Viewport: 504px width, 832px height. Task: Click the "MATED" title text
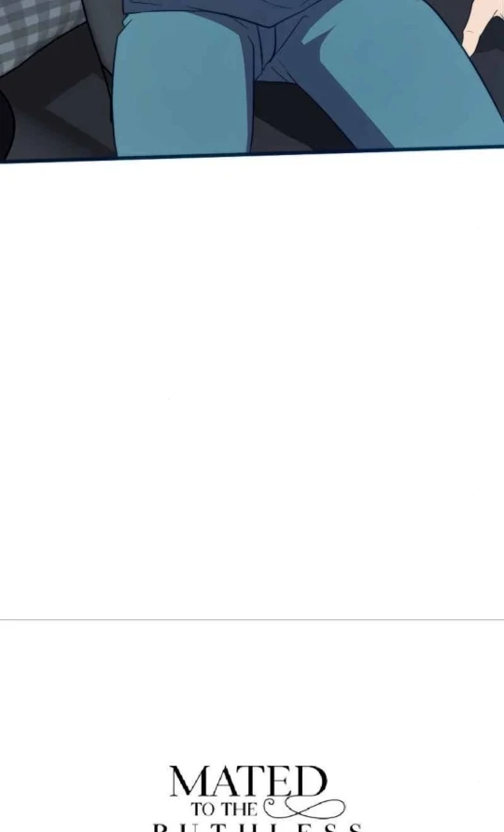click(x=248, y=781)
